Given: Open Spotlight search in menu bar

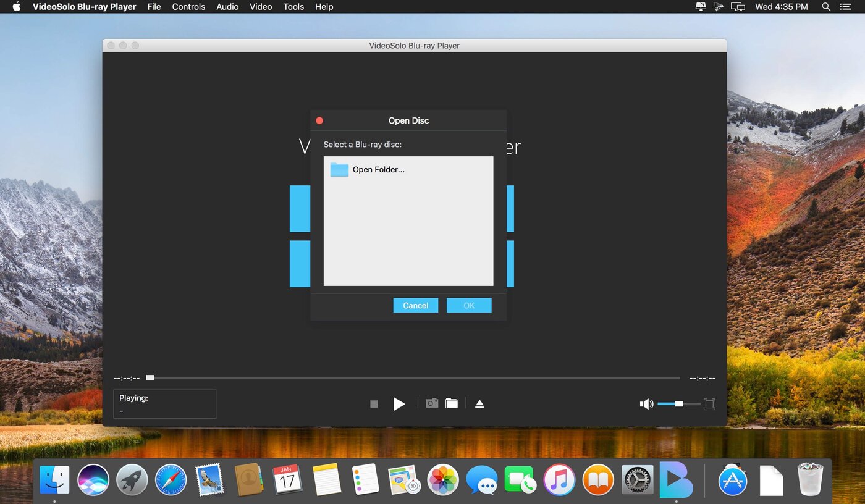Looking at the screenshot, I should (x=826, y=7).
